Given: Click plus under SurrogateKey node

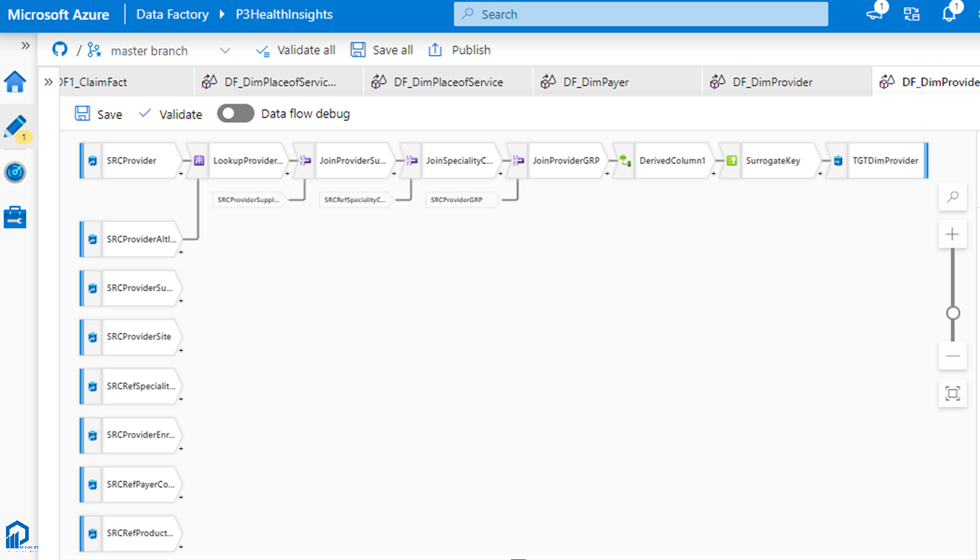Looking at the screenshot, I should (820, 174).
